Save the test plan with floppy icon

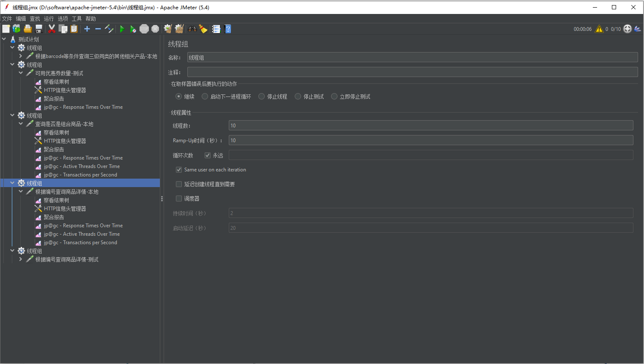39,29
